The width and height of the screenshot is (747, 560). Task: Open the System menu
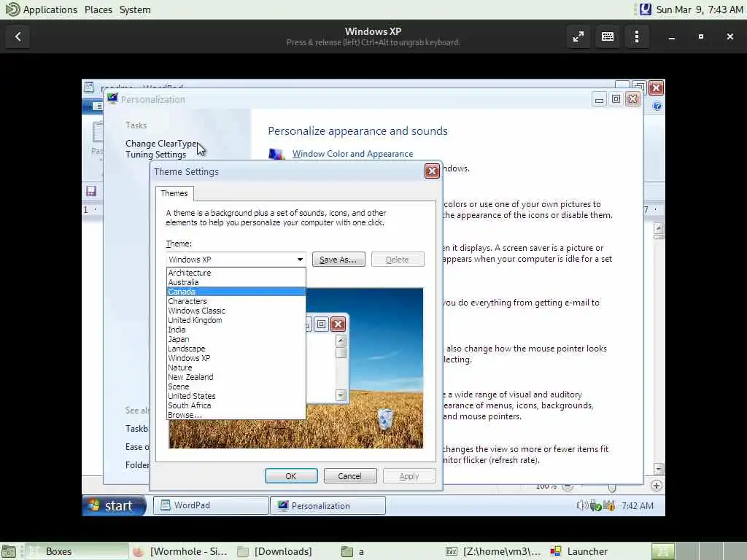135,9
